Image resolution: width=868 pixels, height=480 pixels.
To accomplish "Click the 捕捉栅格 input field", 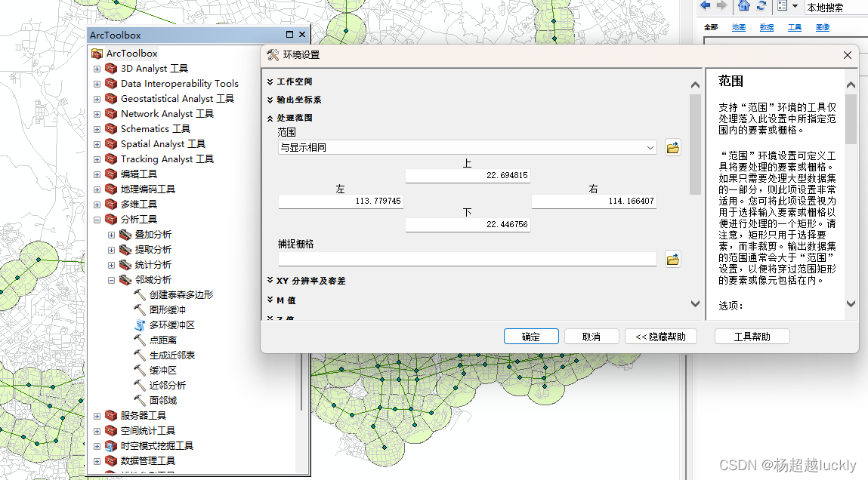I will [x=467, y=260].
